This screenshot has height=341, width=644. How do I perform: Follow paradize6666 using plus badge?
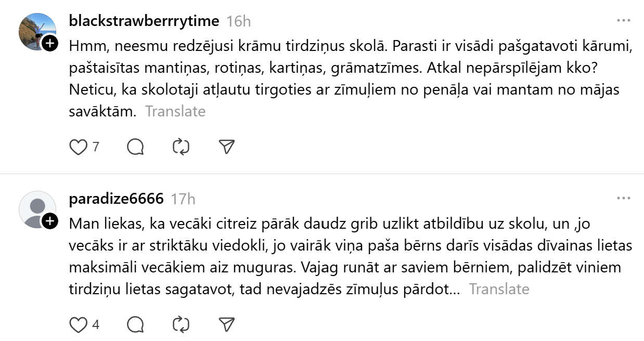point(49,221)
